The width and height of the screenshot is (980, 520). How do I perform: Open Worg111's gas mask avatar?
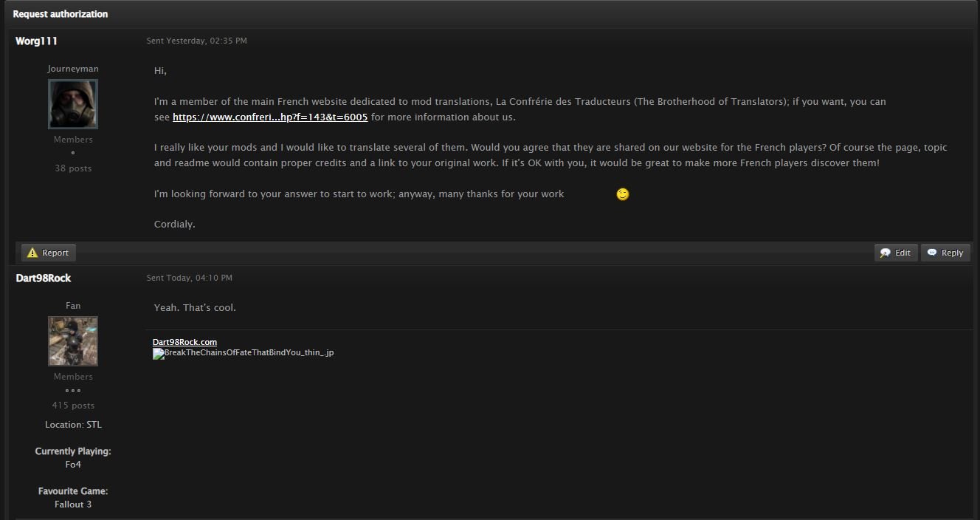click(x=73, y=104)
